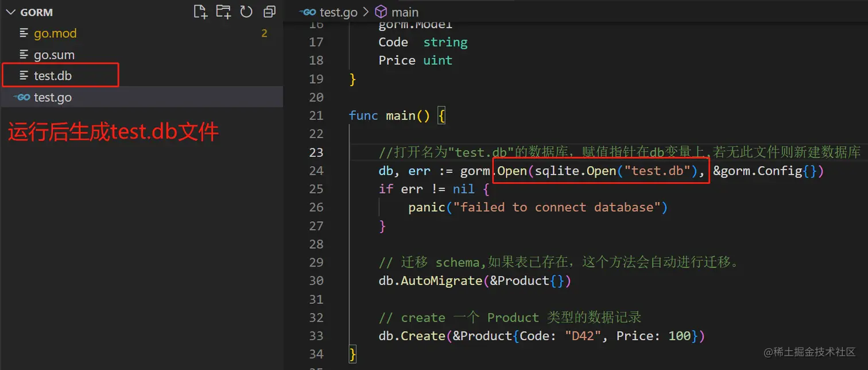
Task: Click the GORM folder title in the explorer
Action: (37, 12)
